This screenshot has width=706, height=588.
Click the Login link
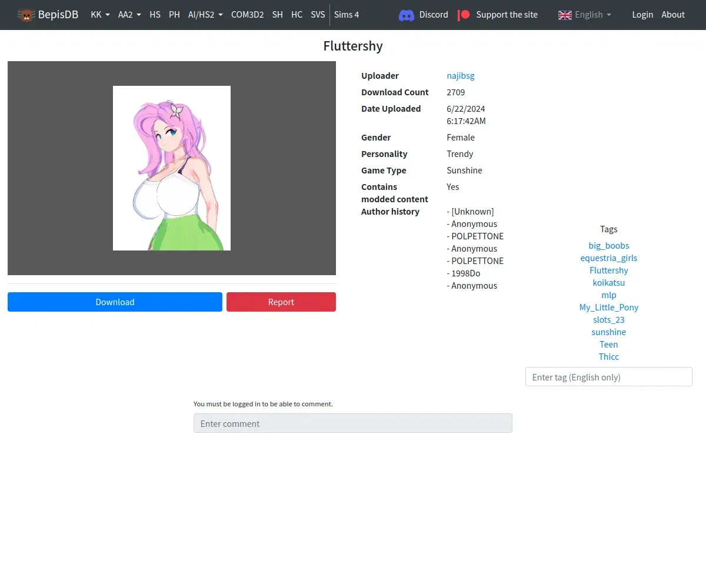click(x=642, y=15)
